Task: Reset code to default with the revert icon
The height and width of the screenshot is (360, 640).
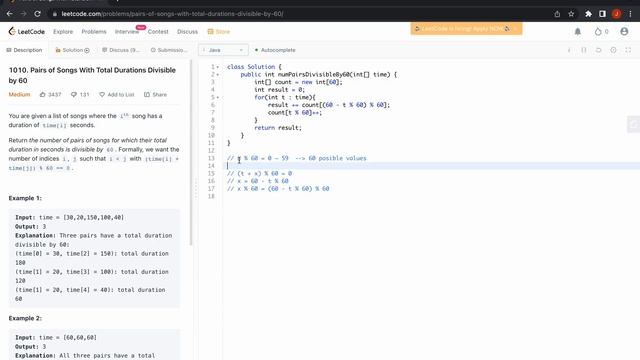Action: click(x=598, y=50)
